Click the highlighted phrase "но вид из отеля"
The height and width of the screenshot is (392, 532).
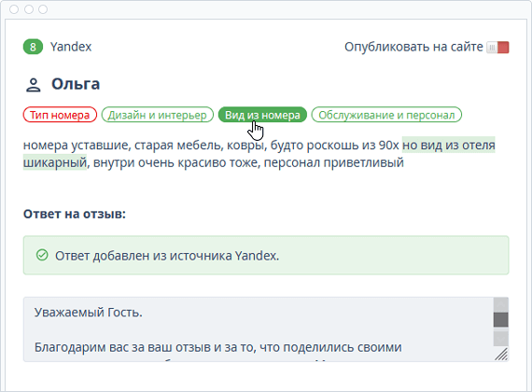[449, 146]
